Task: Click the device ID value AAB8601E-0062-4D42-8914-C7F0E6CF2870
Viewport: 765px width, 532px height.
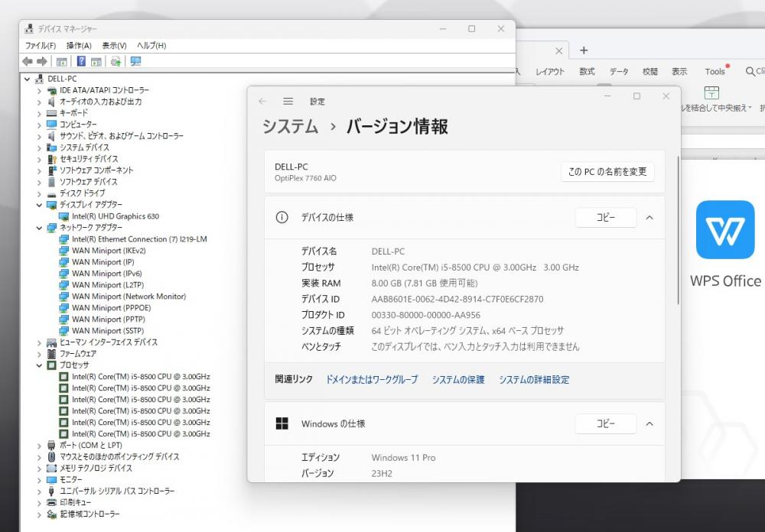Action: tap(457, 299)
